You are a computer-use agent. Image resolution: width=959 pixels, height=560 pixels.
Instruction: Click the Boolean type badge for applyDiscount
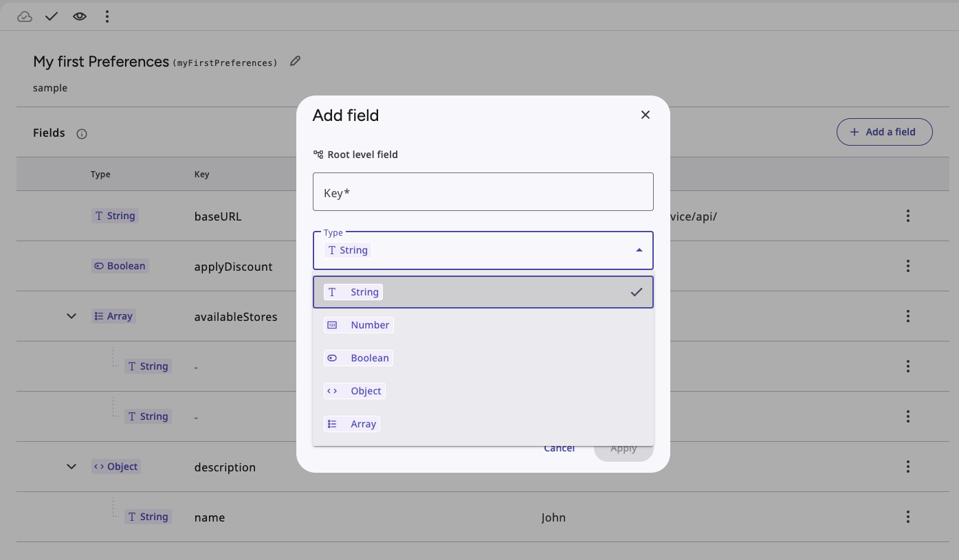120,266
